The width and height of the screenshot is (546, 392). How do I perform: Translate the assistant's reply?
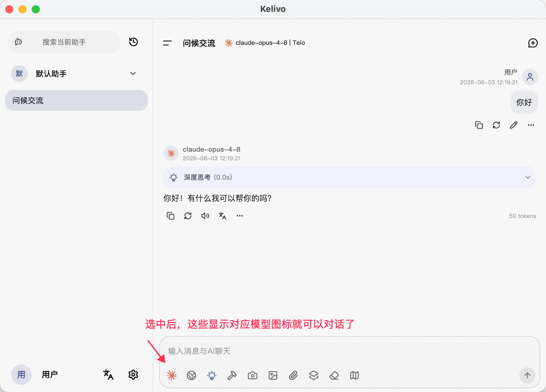[x=222, y=216]
